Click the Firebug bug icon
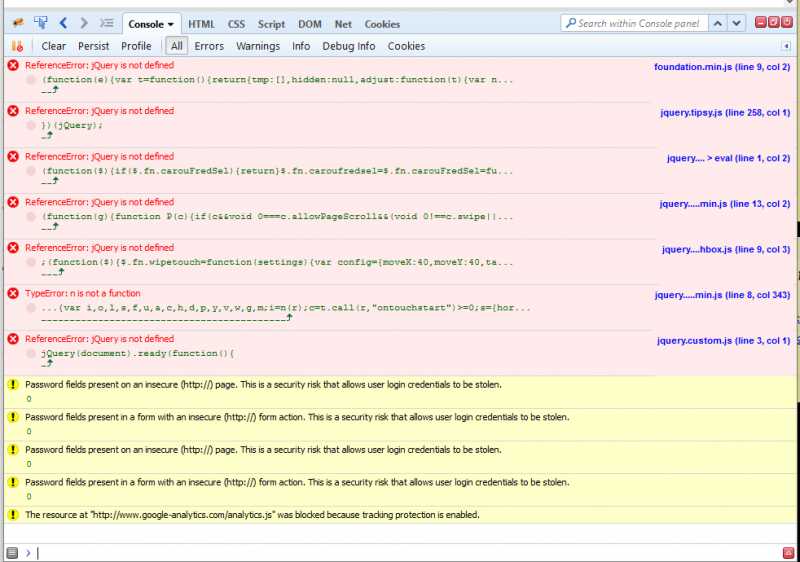Viewport: 800px width, 562px height. [x=18, y=23]
